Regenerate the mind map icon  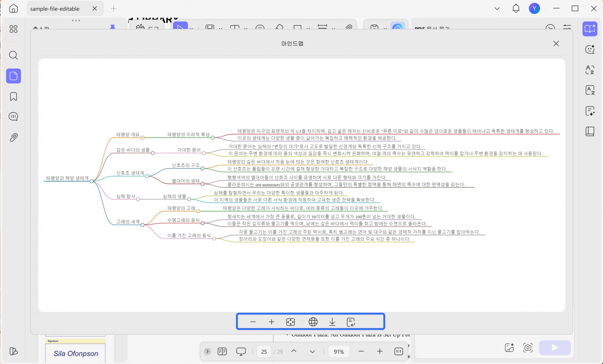(x=351, y=322)
